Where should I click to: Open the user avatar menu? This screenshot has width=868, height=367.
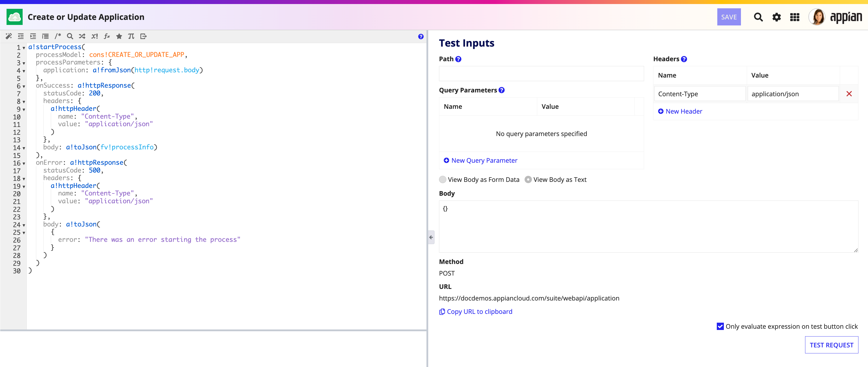(817, 17)
